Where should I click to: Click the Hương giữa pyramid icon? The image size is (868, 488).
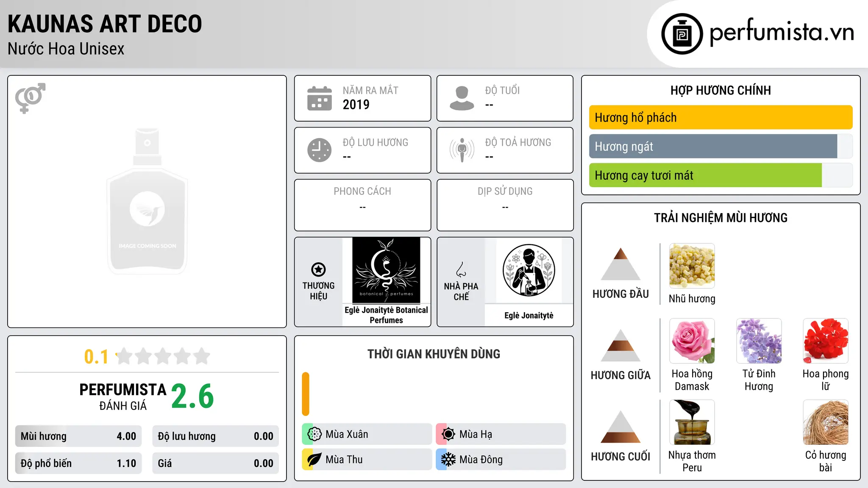620,345
